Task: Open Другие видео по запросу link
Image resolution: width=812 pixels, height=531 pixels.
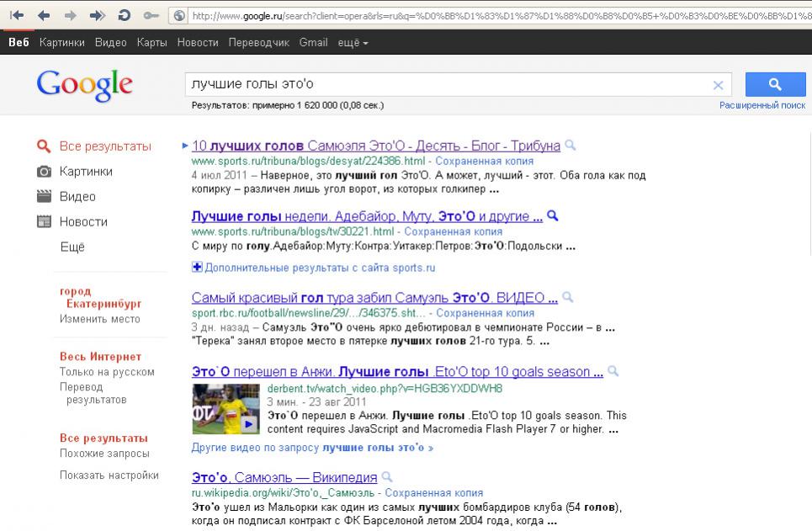Action: point(312,448)
